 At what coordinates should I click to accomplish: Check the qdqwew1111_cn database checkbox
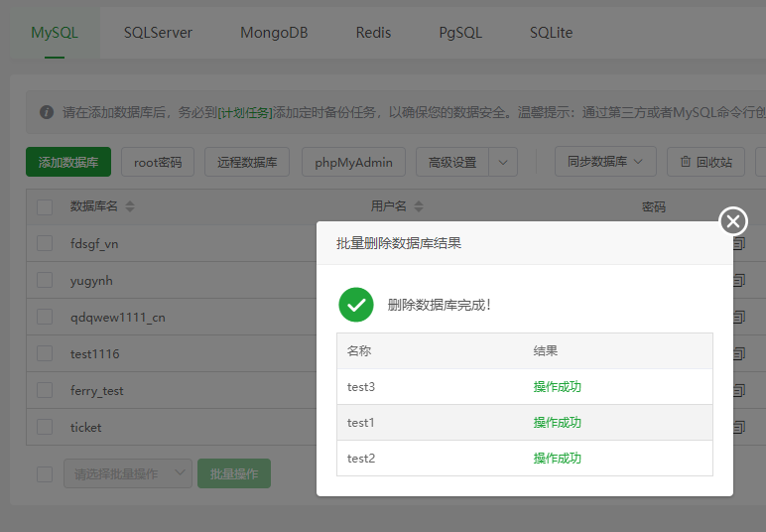(x=45, y=317)
